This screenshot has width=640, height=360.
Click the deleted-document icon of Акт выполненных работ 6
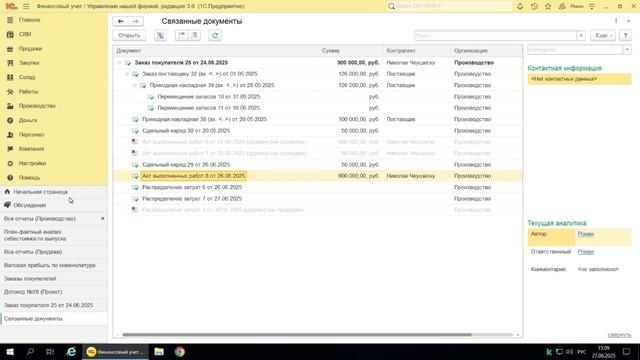pos(135,142)
